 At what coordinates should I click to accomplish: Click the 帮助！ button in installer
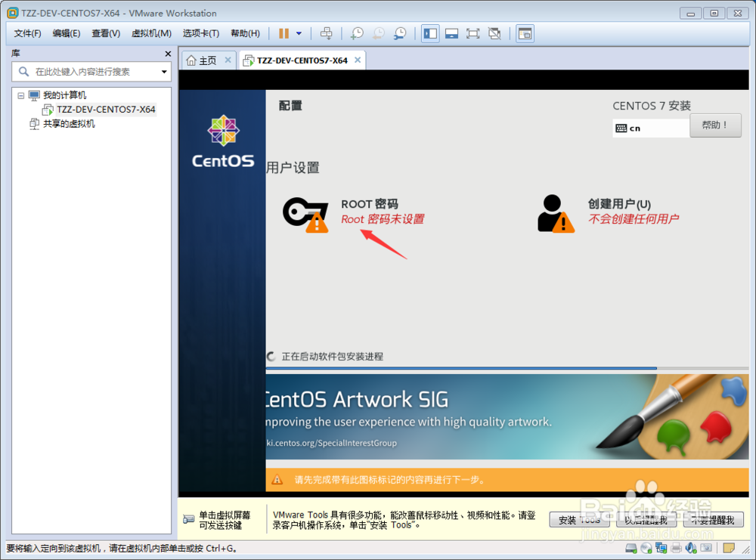tap(715, 125)
